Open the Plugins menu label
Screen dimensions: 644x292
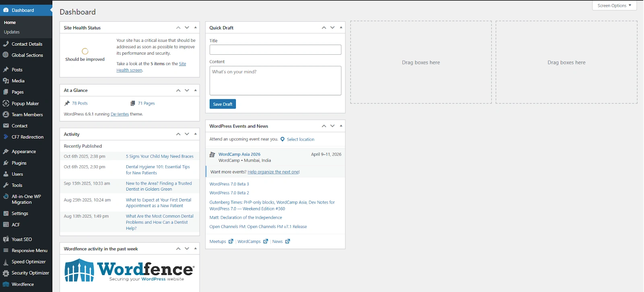point(19,163)
